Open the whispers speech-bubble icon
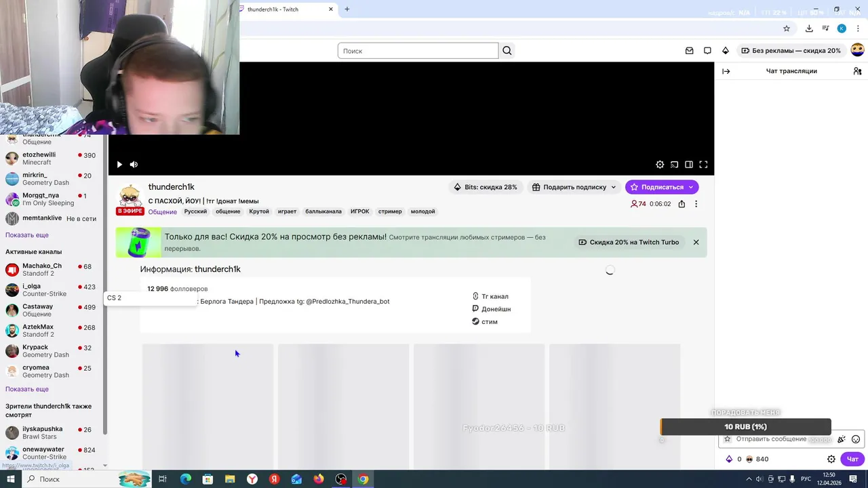The height and width of the screenshot is (488, 868). click(707, 51)
